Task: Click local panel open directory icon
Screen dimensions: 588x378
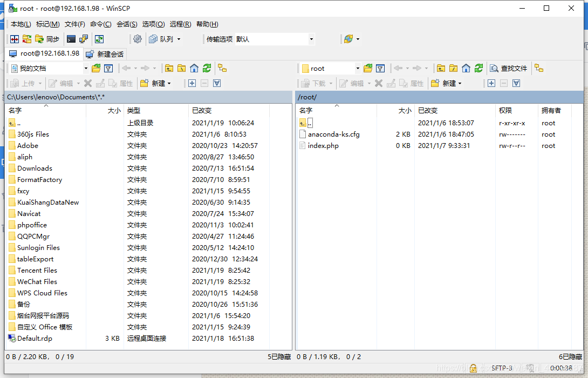Action: pyautogui.click(x=96, y=69)
